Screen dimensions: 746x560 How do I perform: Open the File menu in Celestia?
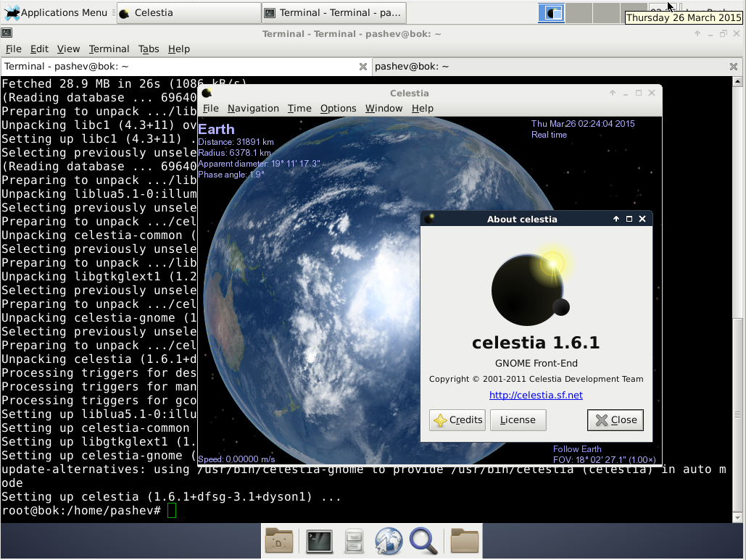[x=211, y=109]
